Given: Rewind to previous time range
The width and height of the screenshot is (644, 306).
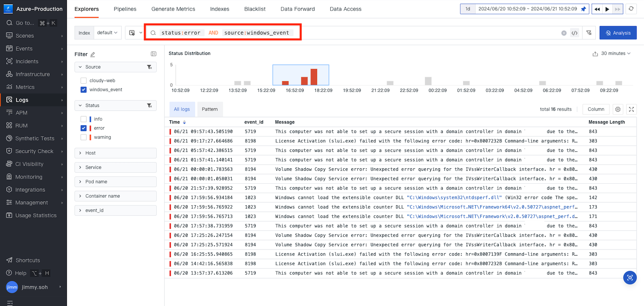Looking at the screenshot, I should (x=597, y=9).
